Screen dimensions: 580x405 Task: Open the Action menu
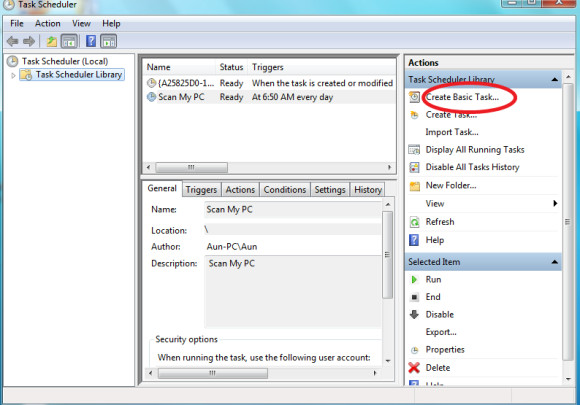[x=47, y=24]
